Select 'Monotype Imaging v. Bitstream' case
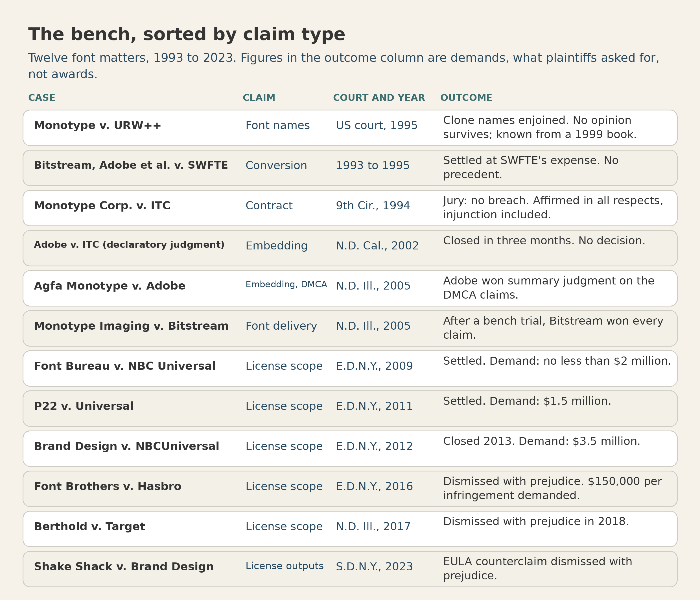The height and width of the screenshot is (600, 700). pyautogui.click(x=132, y=326)
